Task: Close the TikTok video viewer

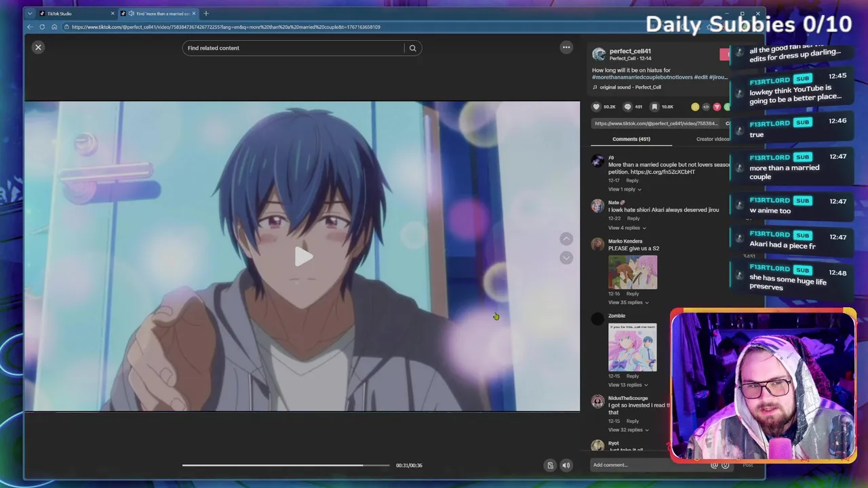Action: click(x=38, y=47)
